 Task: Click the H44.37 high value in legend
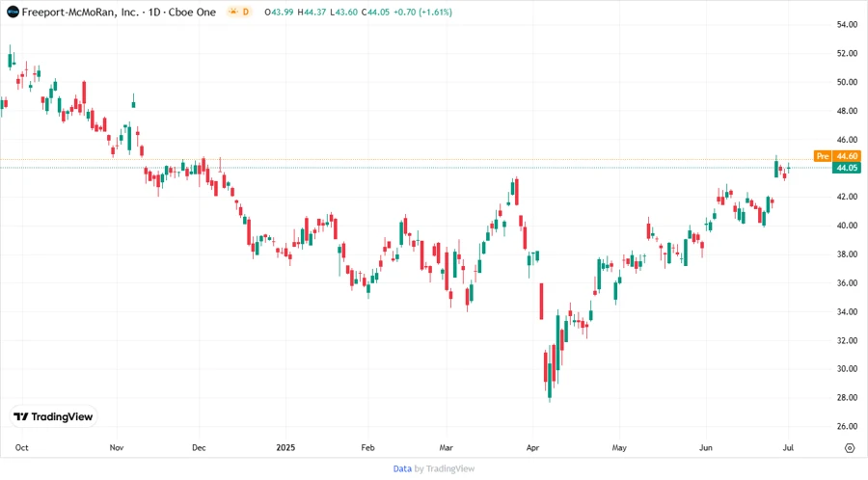pos(312,12)
